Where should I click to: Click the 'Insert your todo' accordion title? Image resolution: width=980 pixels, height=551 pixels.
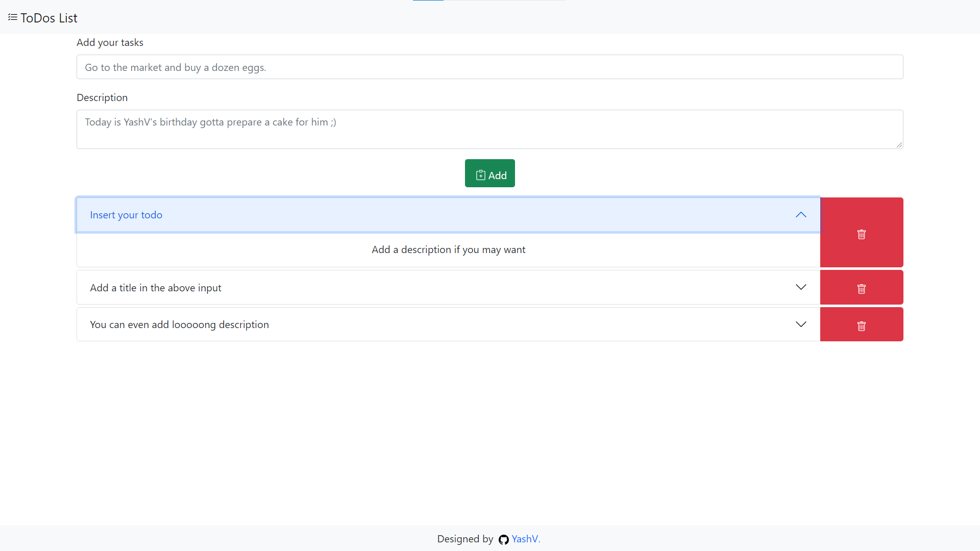[x=126, y=215]
